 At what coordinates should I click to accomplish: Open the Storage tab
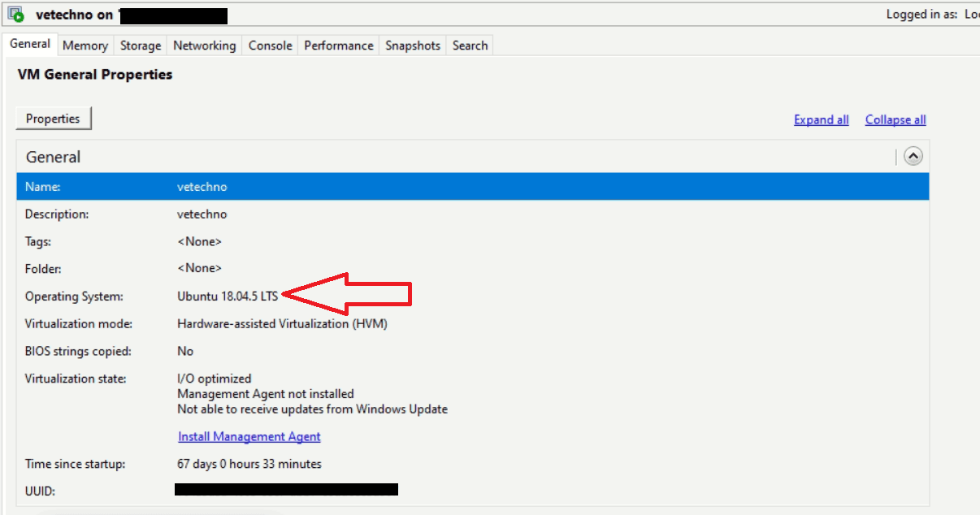tap(140, 45)
